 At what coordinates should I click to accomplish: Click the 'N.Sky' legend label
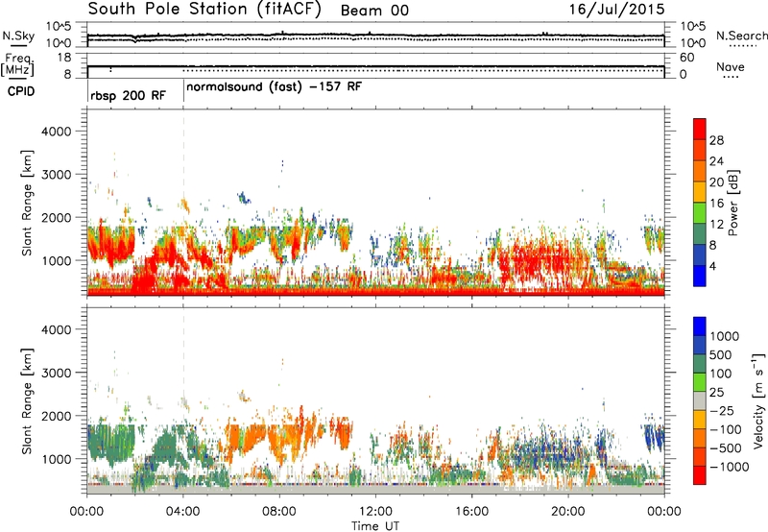click(x=18, y=36)
